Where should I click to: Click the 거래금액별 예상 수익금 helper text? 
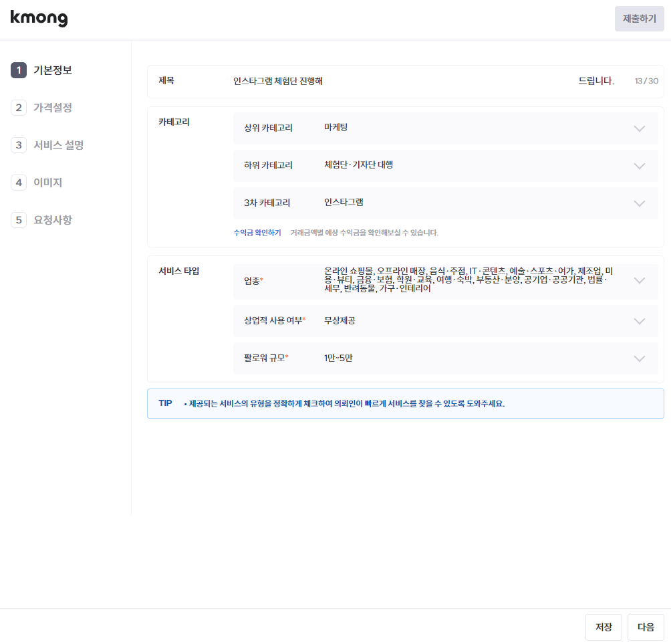click(364, 233)
